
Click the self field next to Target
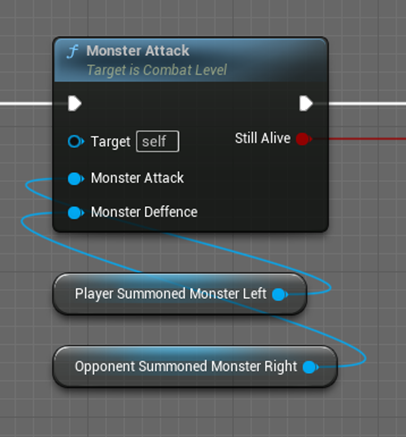coord(158,141)
